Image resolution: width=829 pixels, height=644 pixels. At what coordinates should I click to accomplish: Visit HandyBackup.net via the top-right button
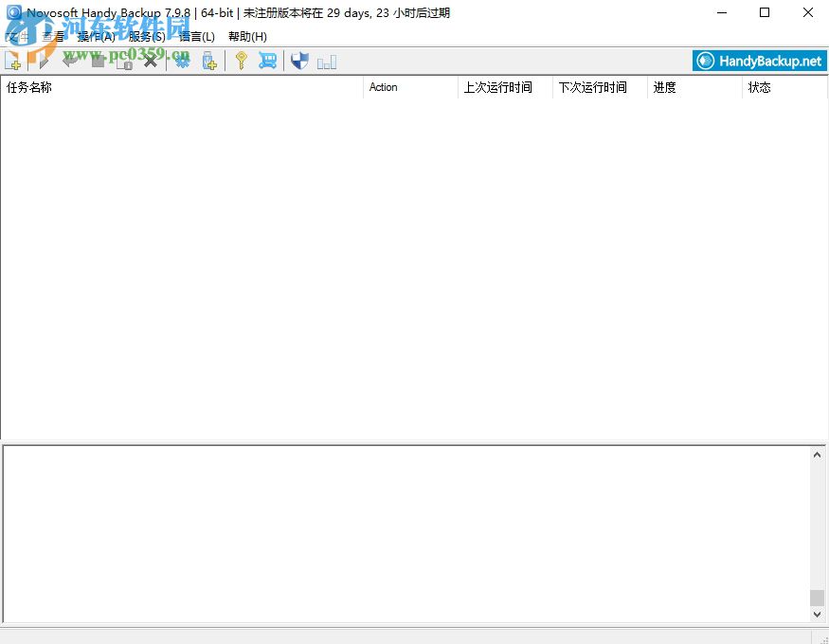point(758,60)
